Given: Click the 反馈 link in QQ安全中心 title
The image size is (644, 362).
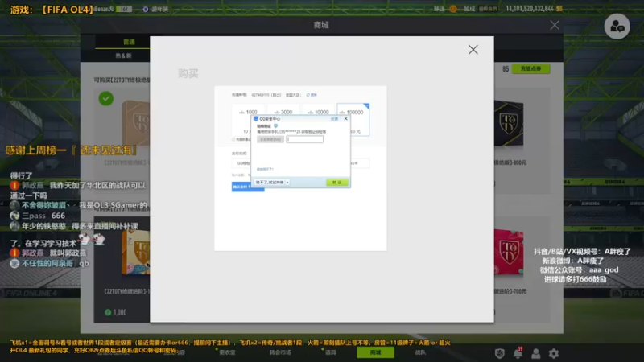Looking at the screenshot, I should click(334, 118).
